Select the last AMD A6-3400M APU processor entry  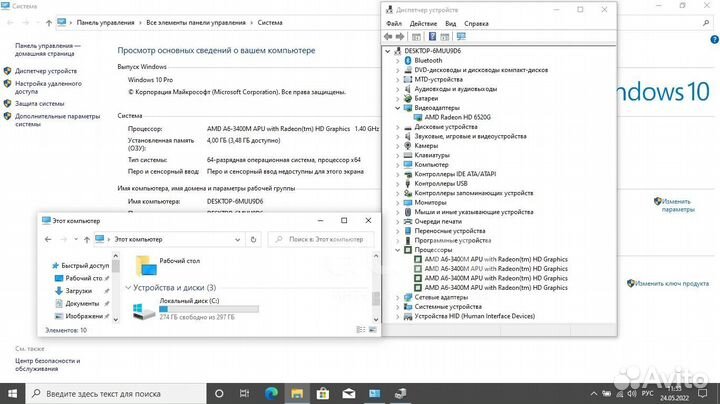pyautogui.click(x=496, y=288)
